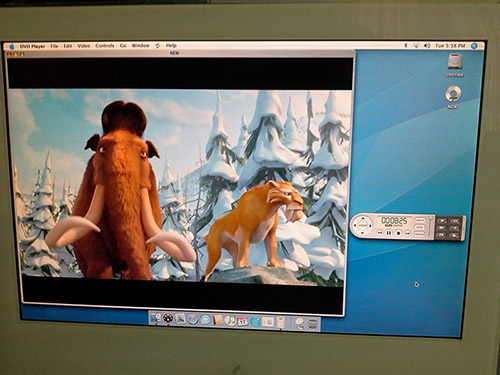
Task: Pause playback on the DVD controller
Action: click(389, 233)
